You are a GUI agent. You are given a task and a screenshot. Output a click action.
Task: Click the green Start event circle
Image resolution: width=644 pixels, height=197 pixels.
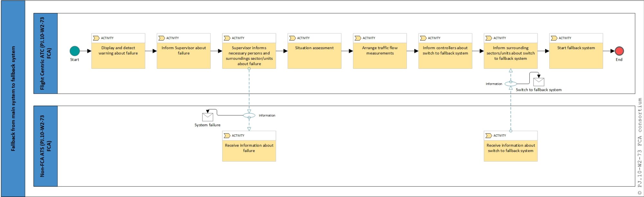(75, 51)
